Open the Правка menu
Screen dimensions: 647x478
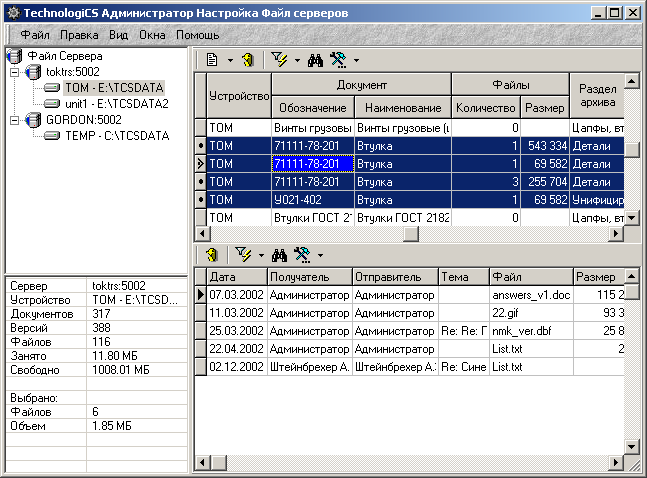pyautogui.click(x=79, y=34)
